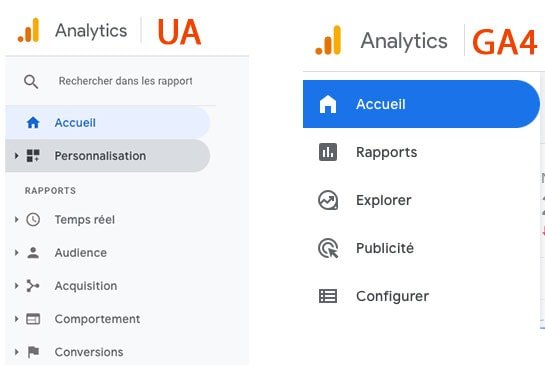This screenshot has width=545, height=365.
Task: Open Configurer in the GA4 menu
Action: coord(392,297)
